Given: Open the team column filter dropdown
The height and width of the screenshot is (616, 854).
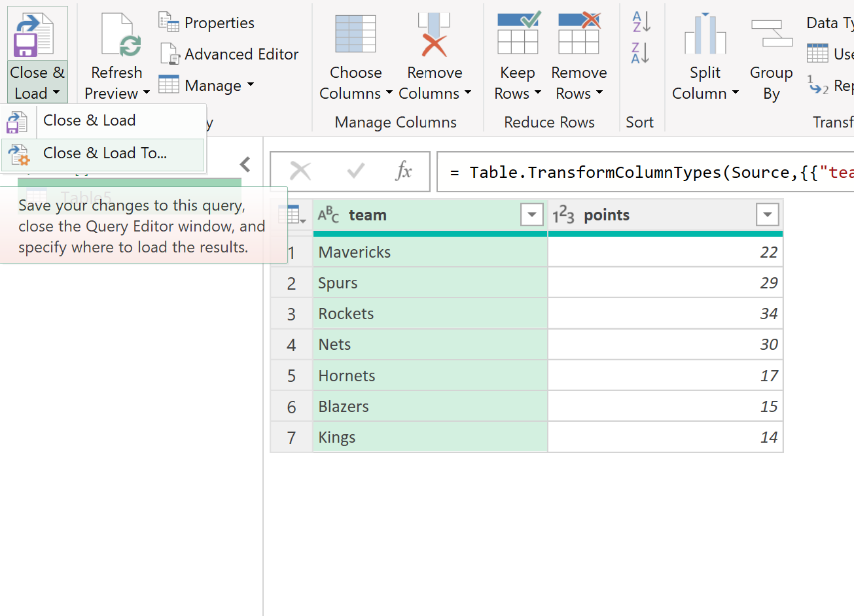Looking at the screenshot, I should click(531, 214).
